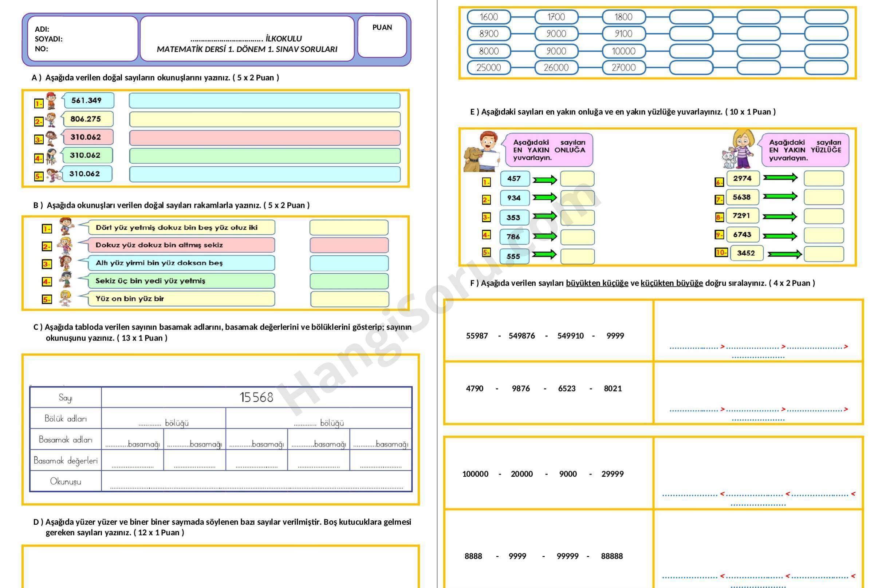Click the 10000 oval
Screen dimensions: 874x588
click(x=624, y=51)
